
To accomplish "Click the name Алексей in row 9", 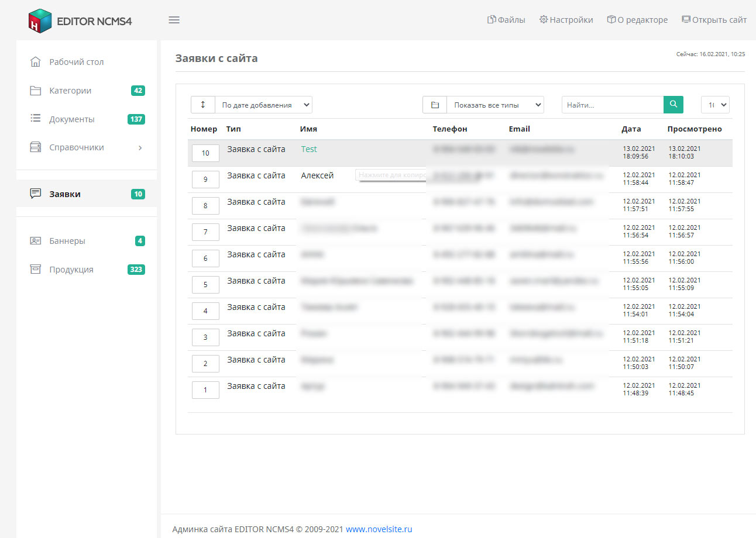I will click(x=317, y=175).
